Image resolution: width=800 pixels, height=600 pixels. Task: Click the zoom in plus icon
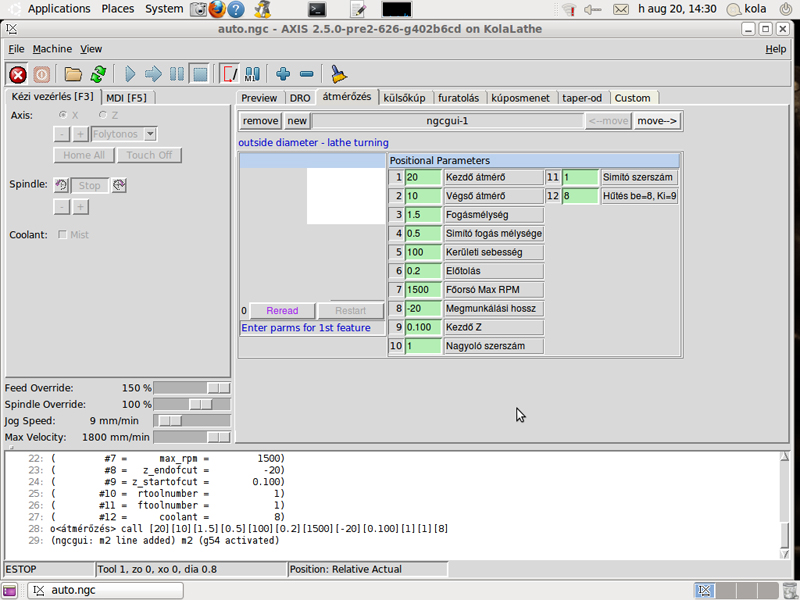[x=283, y=74]
